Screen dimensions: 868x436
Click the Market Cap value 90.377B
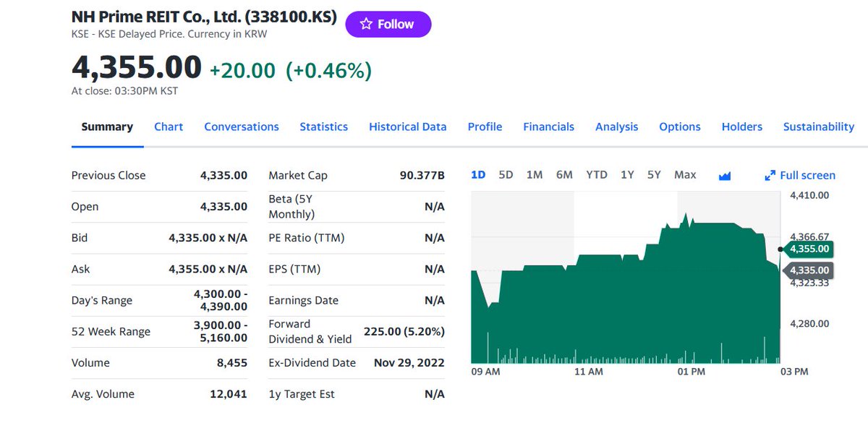coord(422,176)
